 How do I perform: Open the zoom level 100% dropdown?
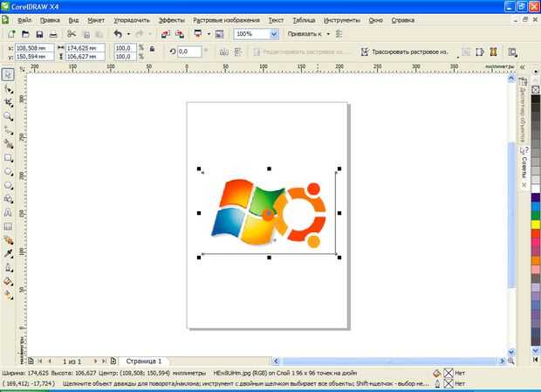[274, 34]
